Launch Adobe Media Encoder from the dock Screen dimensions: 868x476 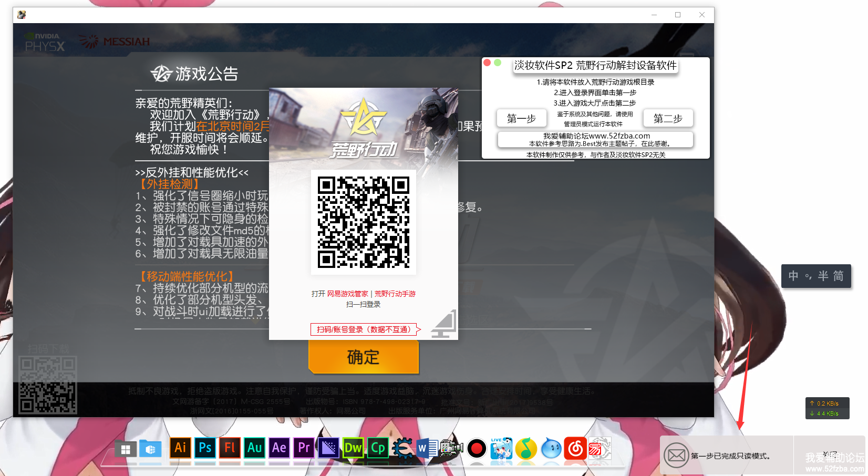(329, 448)
